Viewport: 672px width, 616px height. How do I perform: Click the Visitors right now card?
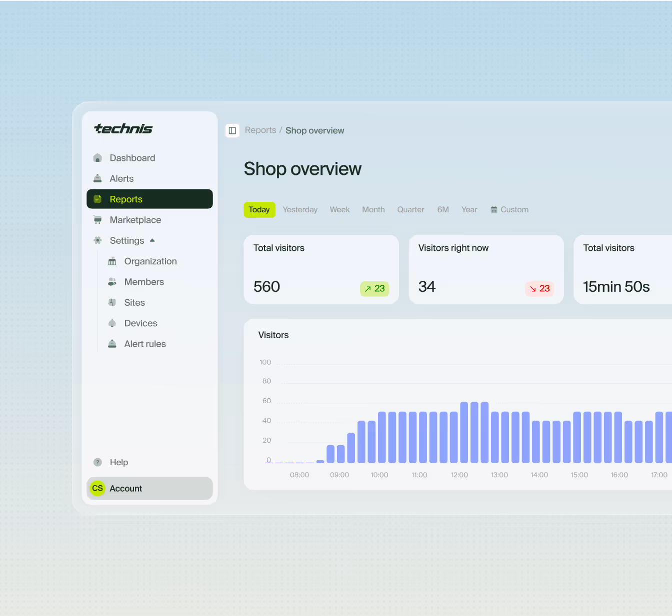tap(486, 269)
